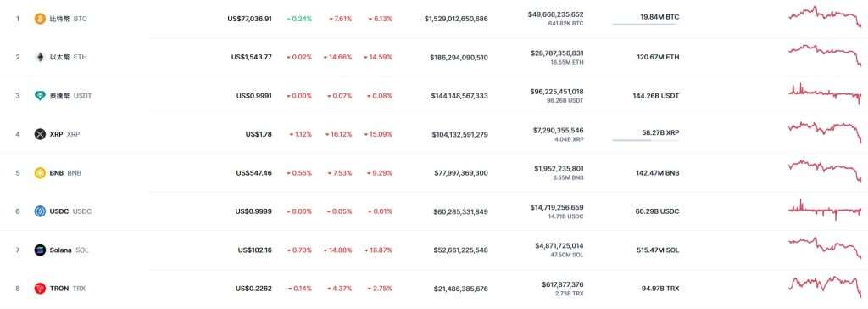Click Bitcoin 24h volume $49,668,235,652
The height and width of the screenshot is (309, 868).
pos(555,14)
